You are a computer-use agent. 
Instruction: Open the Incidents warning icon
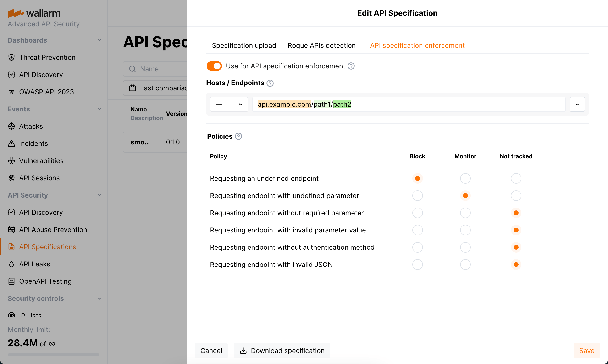point(11,143)
